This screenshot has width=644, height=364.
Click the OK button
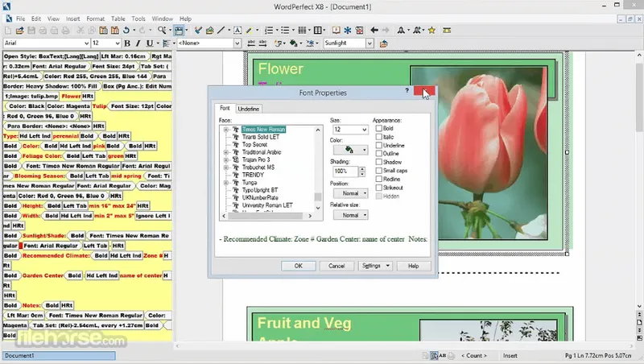tap(299, 266)
